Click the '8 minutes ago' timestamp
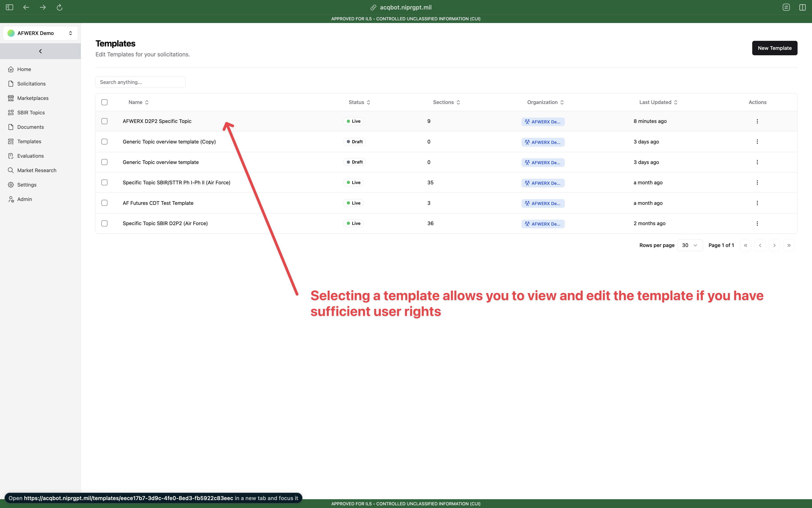This screenshot has height=508, width=812. click(650, 121)
